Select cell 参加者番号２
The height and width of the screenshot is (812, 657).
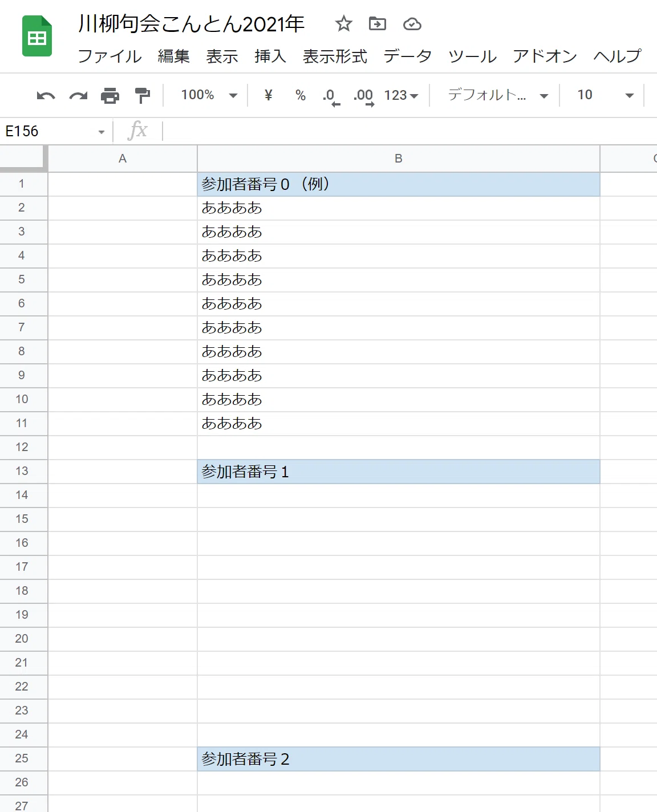pos(399,759)
